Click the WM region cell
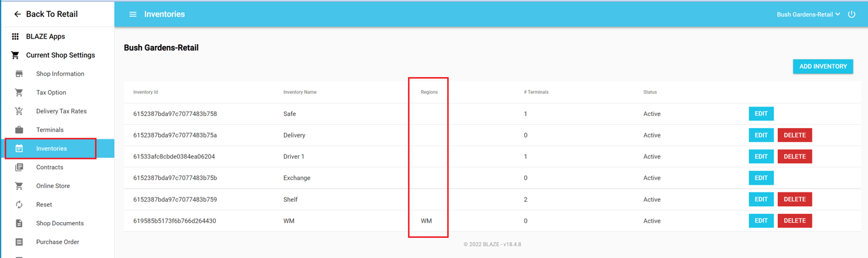The image size is (868, 258). coord(426,221)
